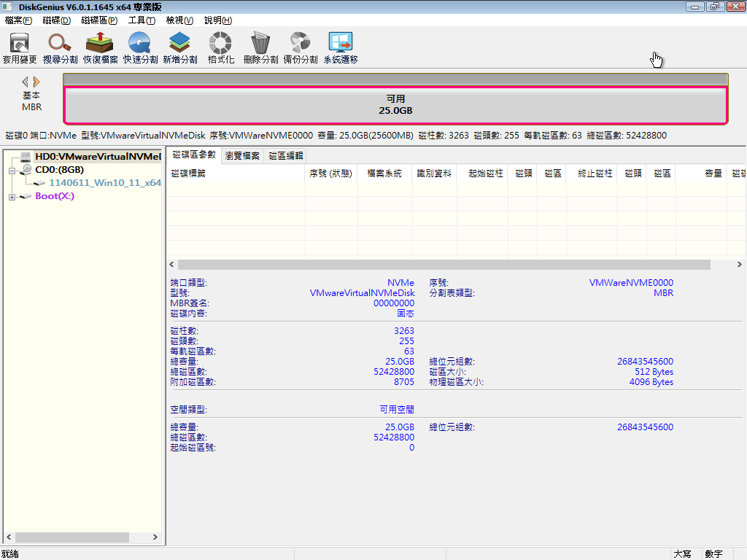Click the 套用變更 save changes icon
This screenshot has height=560, width=747.
[20, 48]
